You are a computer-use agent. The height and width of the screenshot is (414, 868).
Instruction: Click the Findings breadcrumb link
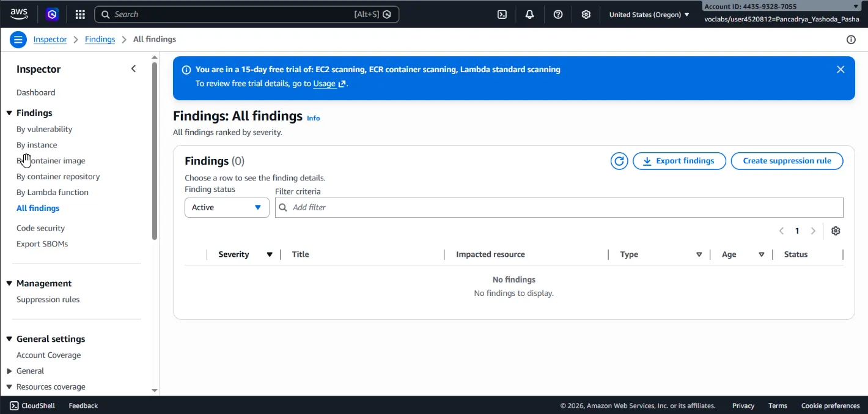[100, 39]
